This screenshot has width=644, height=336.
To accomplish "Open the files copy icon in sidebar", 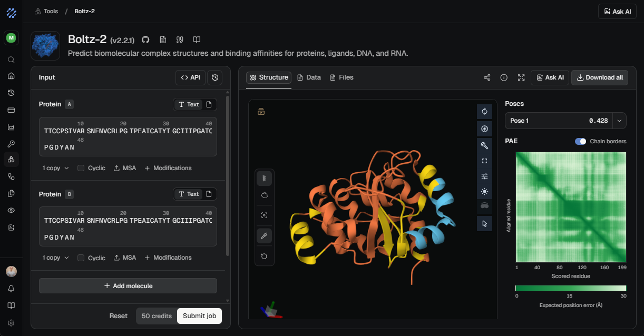I will coord(11,193).
